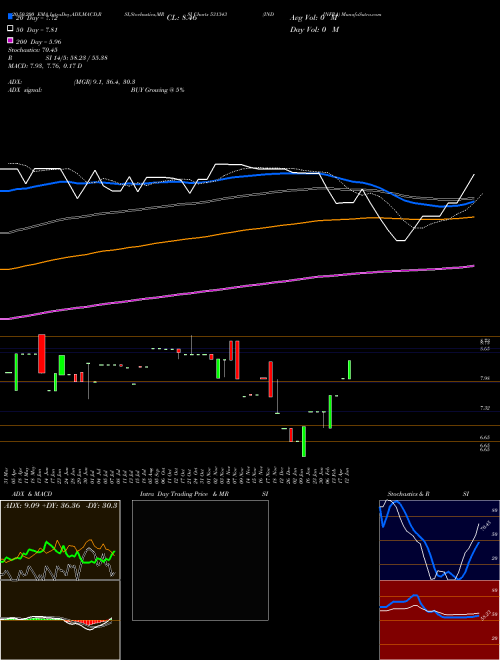Click the lowest green candle at chart bottom
This screenshot has height=660, width=500.
[x=304, y=442]
